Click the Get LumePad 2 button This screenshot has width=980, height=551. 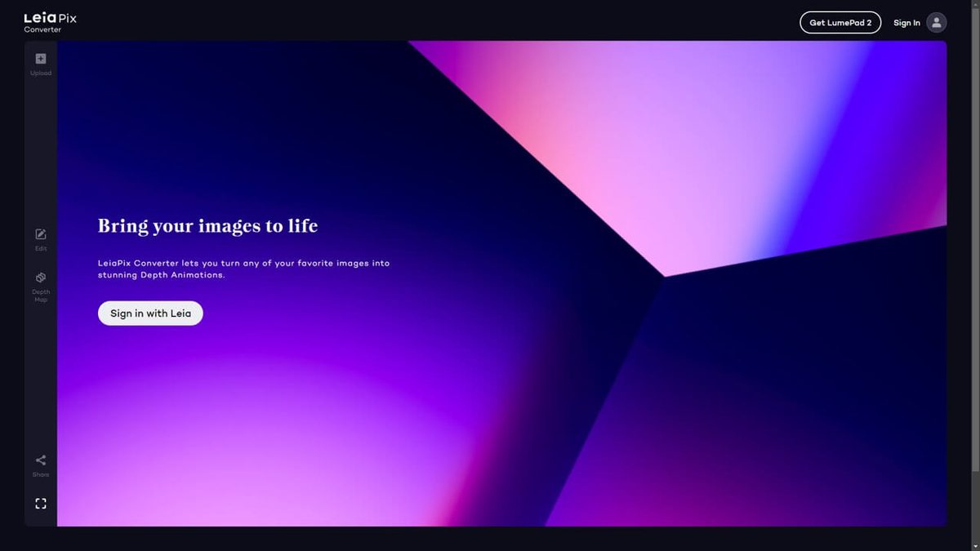(x=840, y=23)
